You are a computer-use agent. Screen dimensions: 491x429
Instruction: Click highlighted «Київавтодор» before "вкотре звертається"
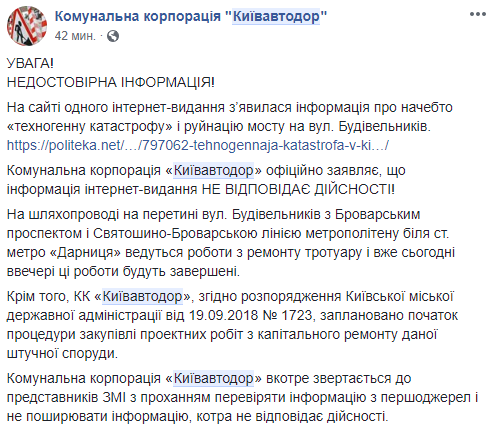click(214, 378)
